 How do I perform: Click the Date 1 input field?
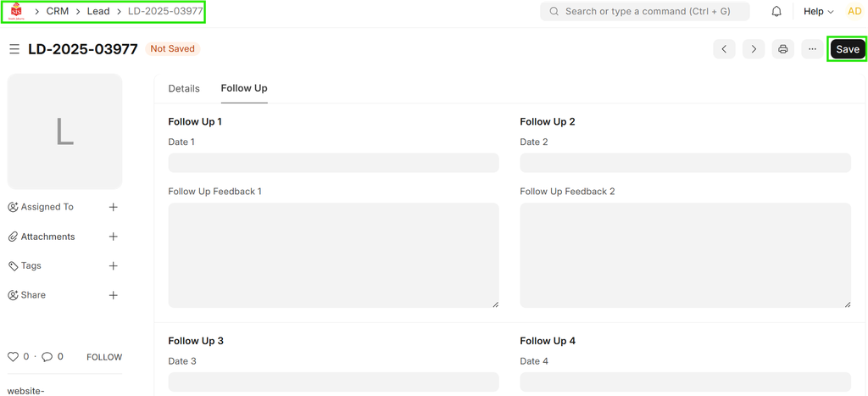click(x=333, y=163)
